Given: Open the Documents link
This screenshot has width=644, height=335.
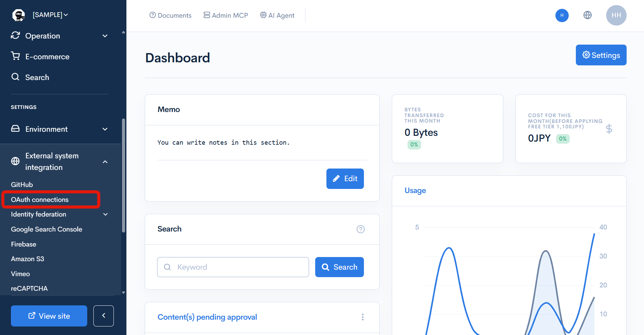Looking at the screenshot, I should (x=170, y=15).
